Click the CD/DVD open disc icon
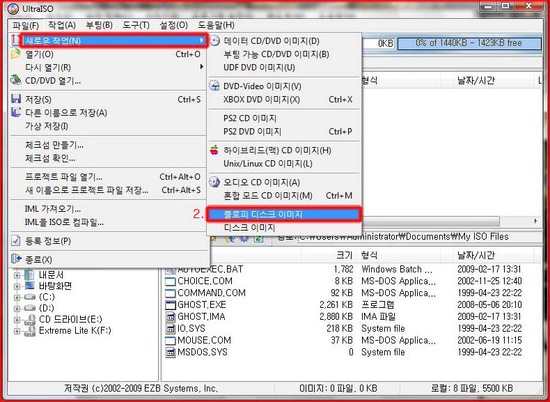Screen dimensions: 550x402 click(x=16, y=80)
